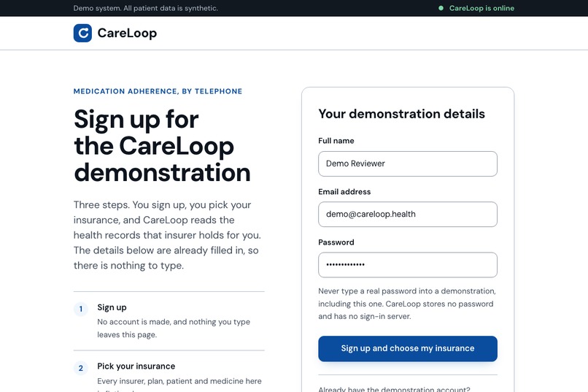
Task: Click the CareLoop brand name
Action: pos(127,33)
